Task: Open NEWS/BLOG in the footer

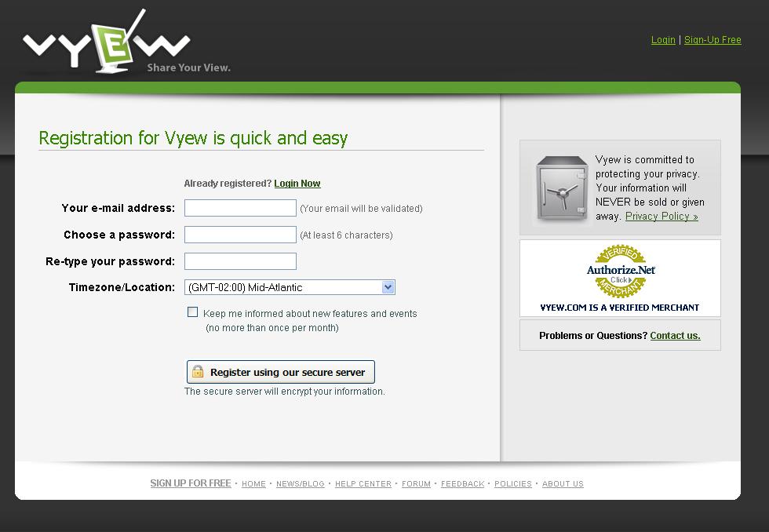Action: tap(300, 484)
